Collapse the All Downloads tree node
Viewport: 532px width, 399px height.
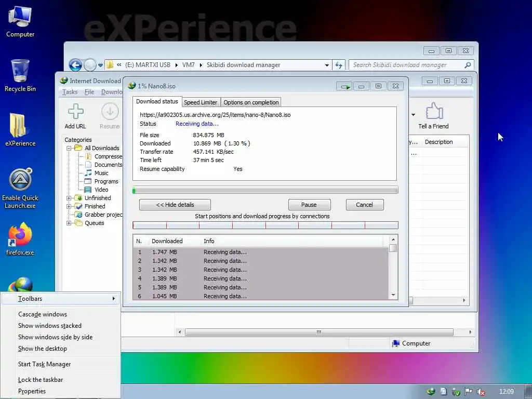(69, 148)
